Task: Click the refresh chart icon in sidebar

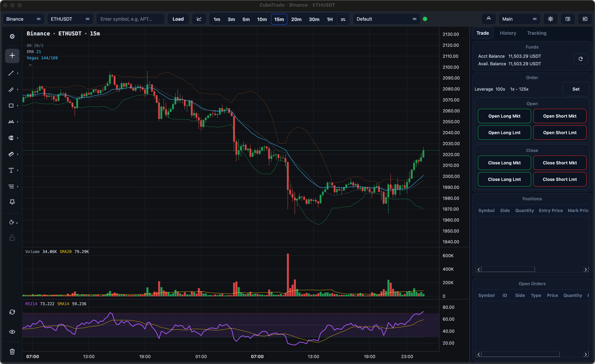Action: coord(12,312)
